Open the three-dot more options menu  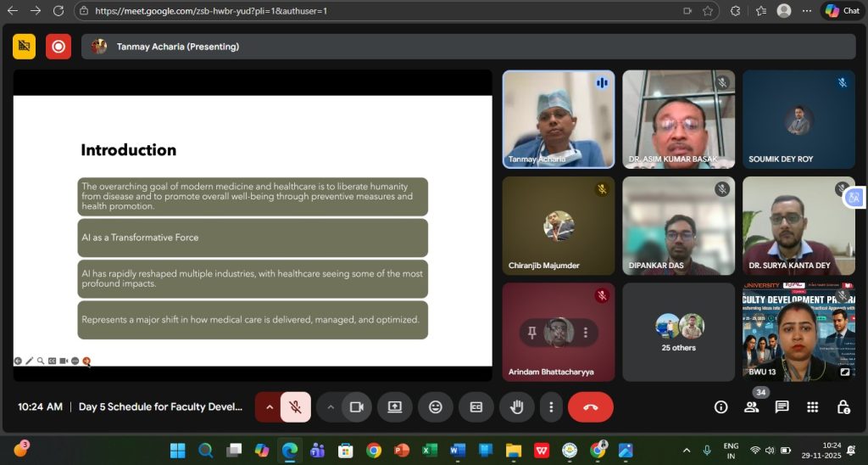point(552,407)
